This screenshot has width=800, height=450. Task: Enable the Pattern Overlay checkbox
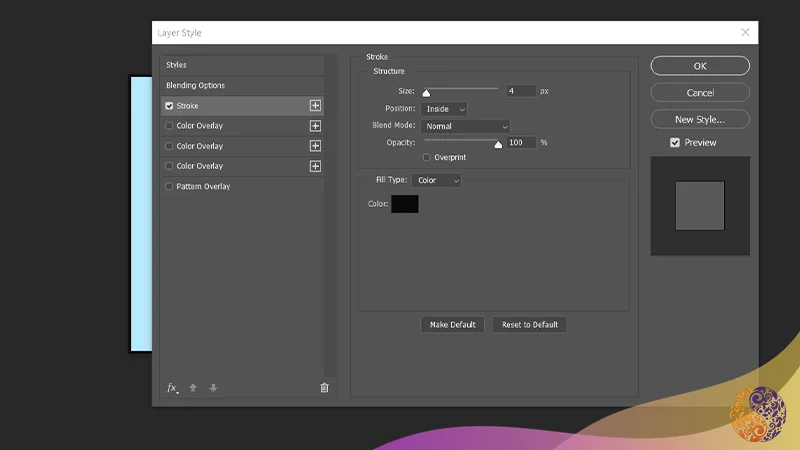[169, 186]
